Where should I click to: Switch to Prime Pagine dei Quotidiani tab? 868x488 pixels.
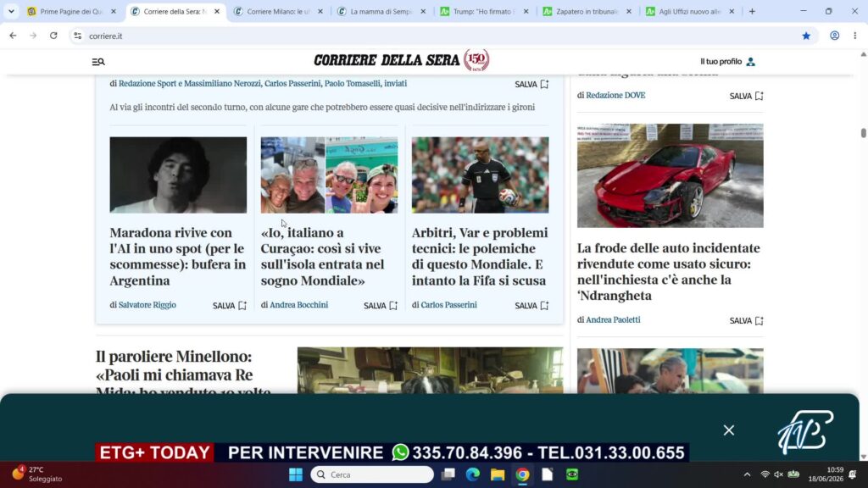[71, 11]
